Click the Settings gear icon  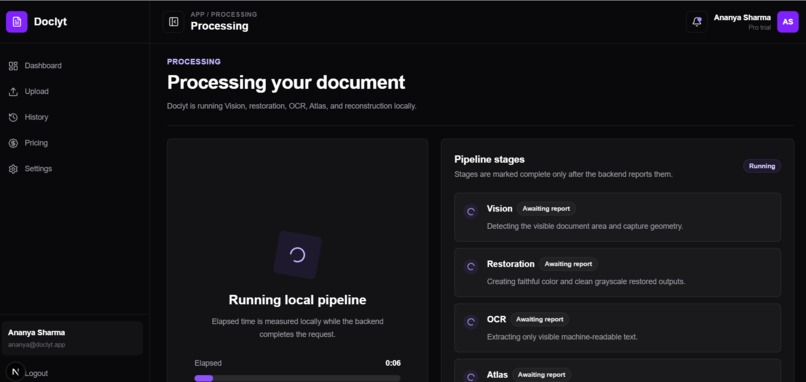(13, 169)
